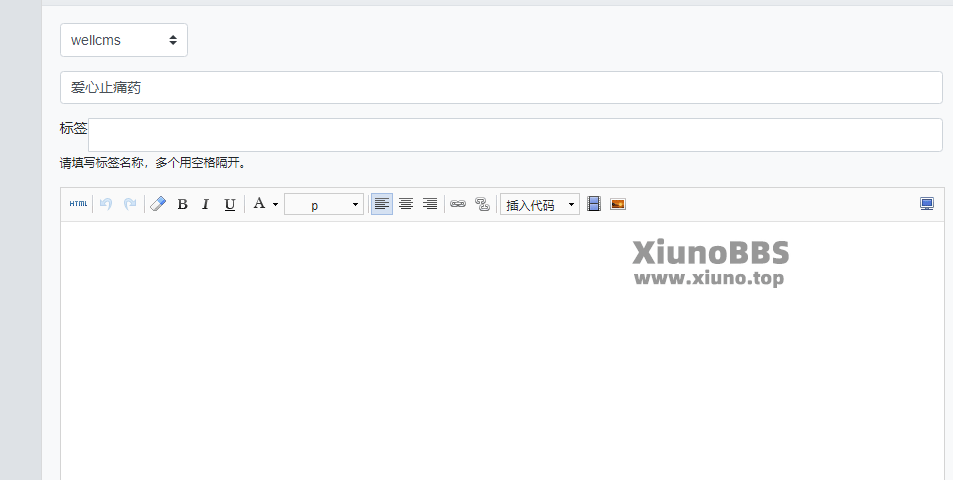Remove hyperlink with the unlink icon
This screenshot has width=953, height=480.
click(482, 204)
